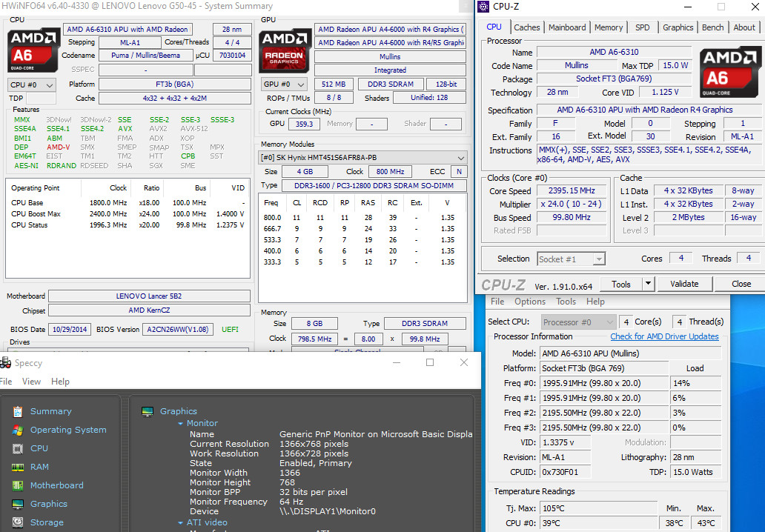
Task: Open the Help menu in Speccy
Action: tap(60, 382)
